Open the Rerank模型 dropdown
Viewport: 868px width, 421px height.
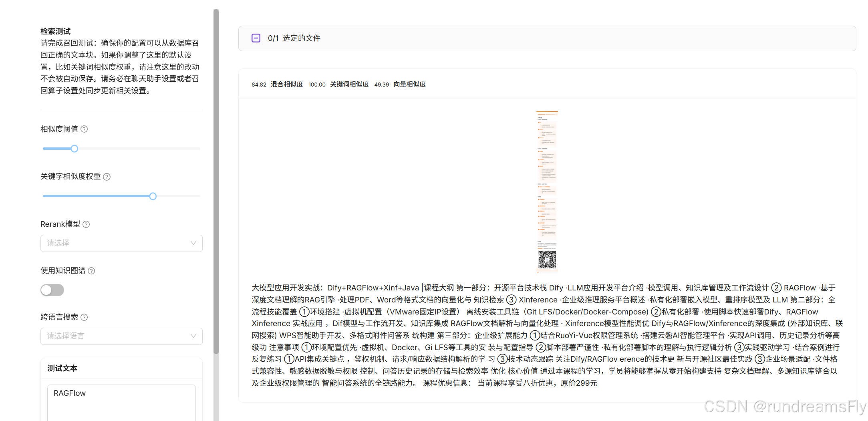[x=121, y=243]
